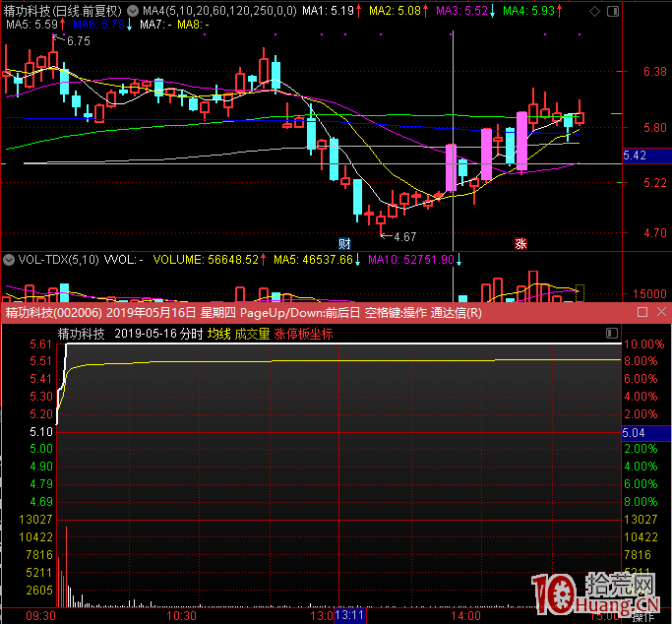The width and height of the screenshot is (672, 624).
Task: Click the MA5: 5.59 indicator value
Action: pos(35,25)
